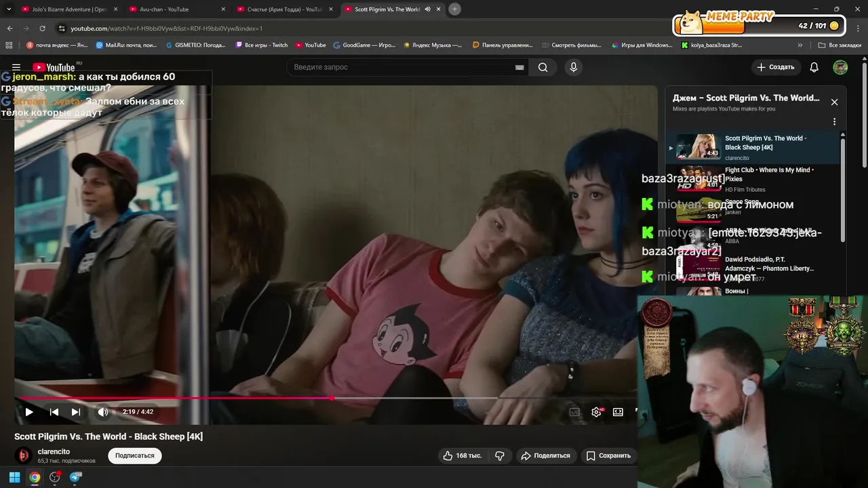Go to the previous video in the mix

[x=54, y=411]
